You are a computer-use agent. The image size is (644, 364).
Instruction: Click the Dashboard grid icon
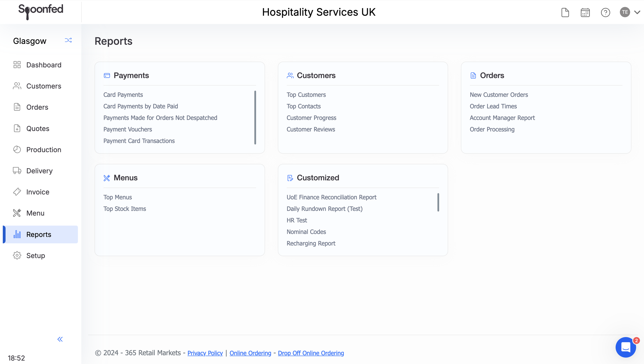point(17,65)
